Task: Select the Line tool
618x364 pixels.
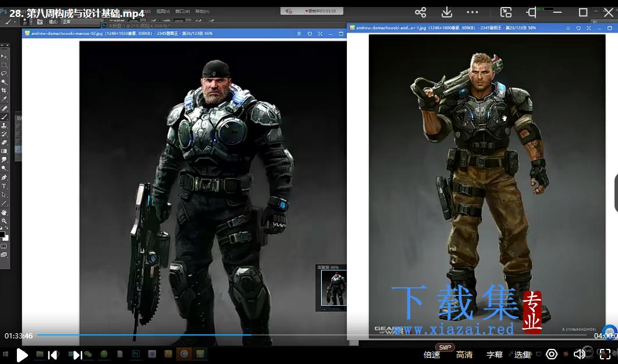Action: 4,204
